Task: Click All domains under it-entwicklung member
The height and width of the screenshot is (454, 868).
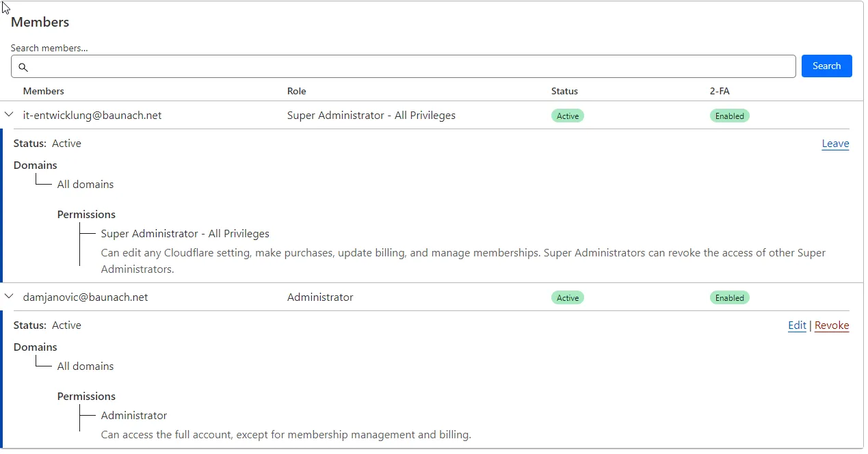Action: pyautogui.click(x=86, y=185)
